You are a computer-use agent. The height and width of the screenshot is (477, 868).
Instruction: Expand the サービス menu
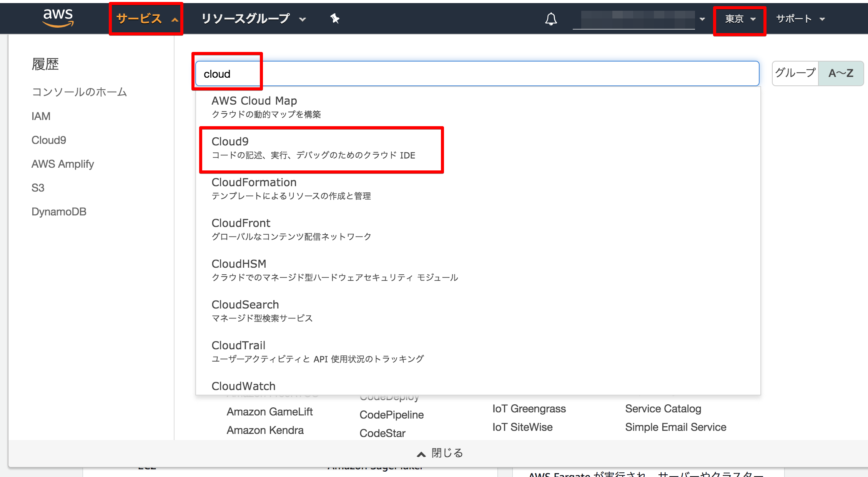pos(147,19)
